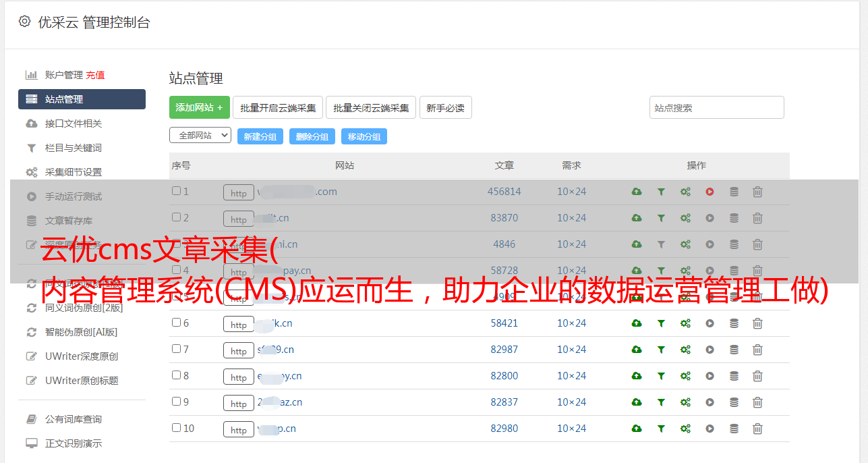Click the 删除分组 button
Viewport: 868px width, 463px height.
pyautogui.click(x=312, y=136)
